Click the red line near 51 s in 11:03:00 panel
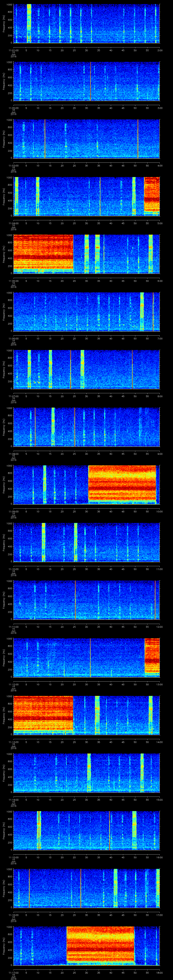Viewport: 173px width, 980px height. pyautogui.click(x=138, y=139)
